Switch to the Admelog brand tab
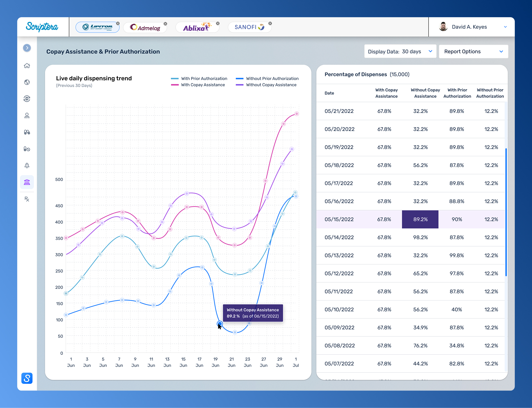 tap(145, 27)
